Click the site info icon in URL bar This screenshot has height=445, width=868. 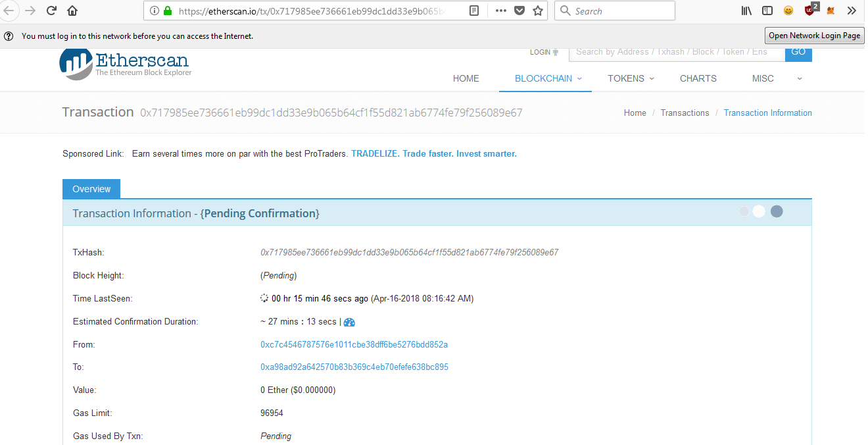tap(155, 11)
